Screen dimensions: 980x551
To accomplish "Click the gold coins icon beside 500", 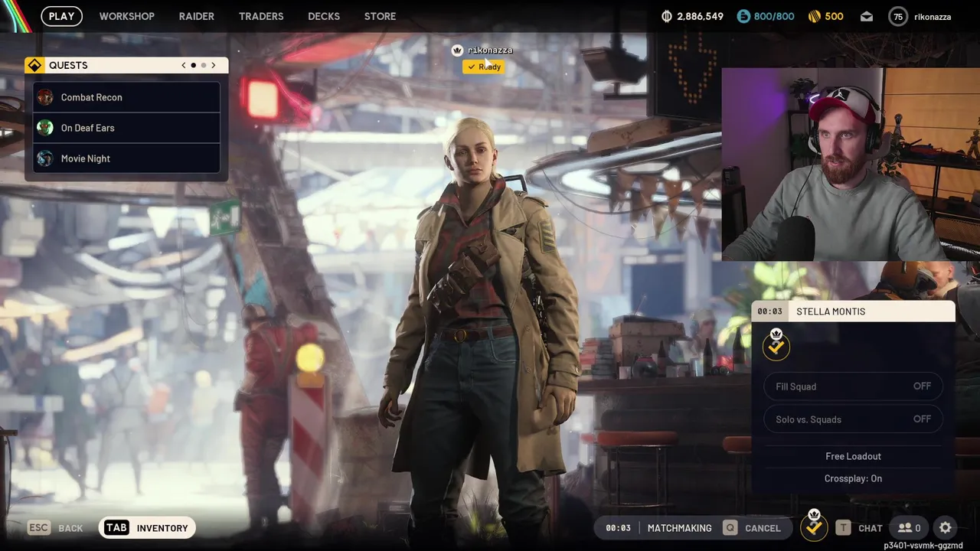I will click(x=815, y=16).
